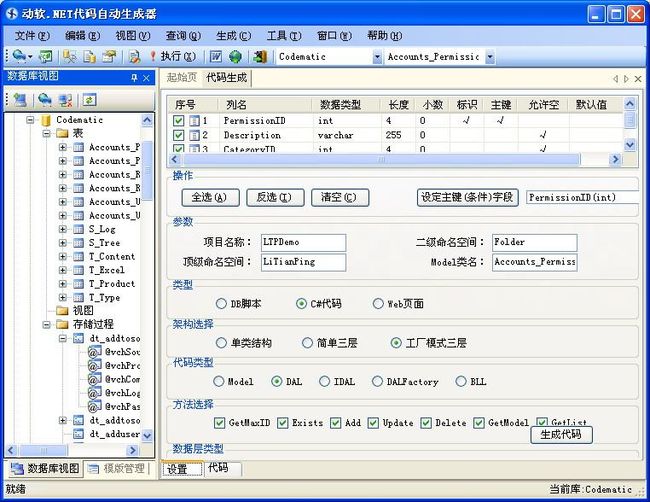Click the T_Content table icon
Screen dimensions: 650x502
(x=78, y=257)
